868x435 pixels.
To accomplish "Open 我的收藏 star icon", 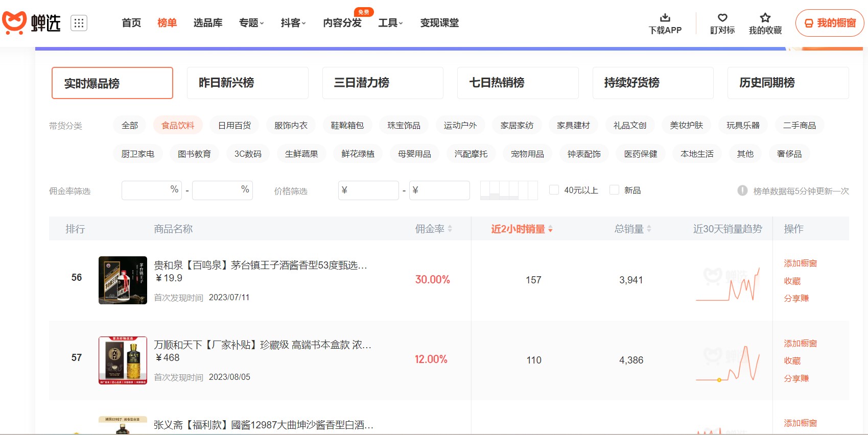I will pyautogui.click(x=765, y=17).
